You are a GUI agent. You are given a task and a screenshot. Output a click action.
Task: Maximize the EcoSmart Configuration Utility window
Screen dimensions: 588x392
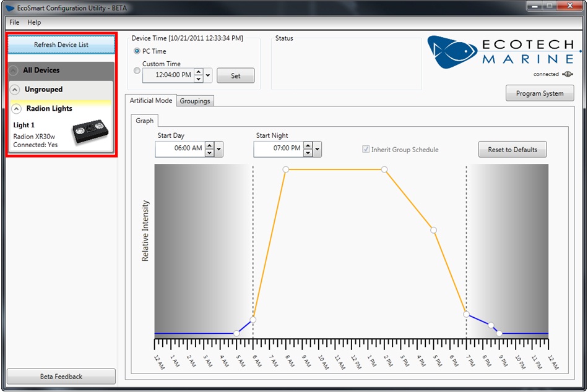coord(550,6)
